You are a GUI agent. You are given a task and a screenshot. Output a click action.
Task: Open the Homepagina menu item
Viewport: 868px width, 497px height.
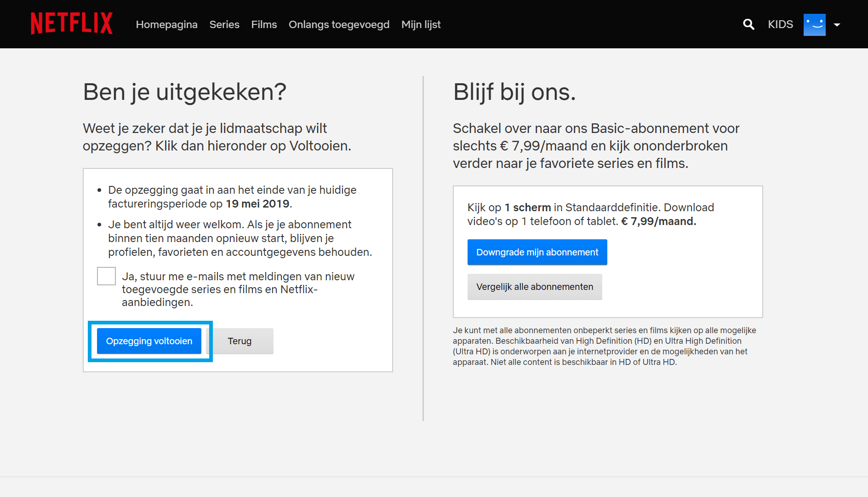tap(167, 24)
